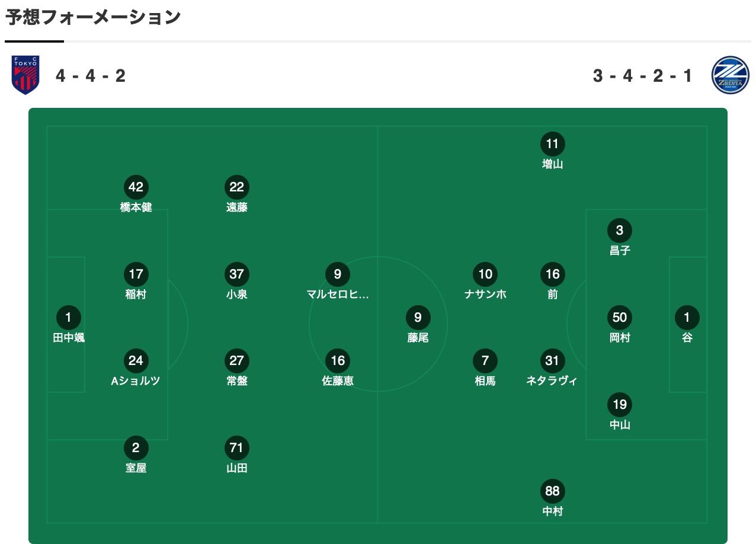Select the 予想フォーメーション tab heading

tap(93, 18)
